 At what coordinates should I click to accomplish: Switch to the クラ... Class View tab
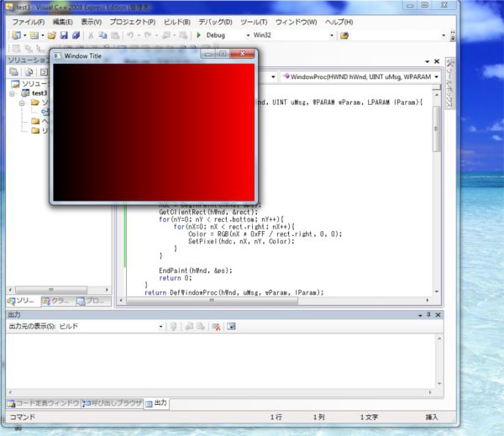pos(58,301)
